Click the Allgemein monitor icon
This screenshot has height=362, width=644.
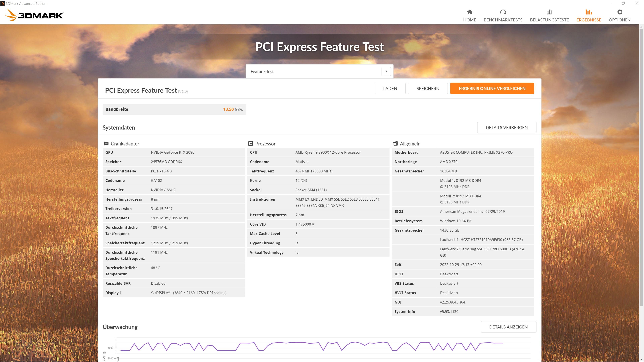tap(395, 143)
